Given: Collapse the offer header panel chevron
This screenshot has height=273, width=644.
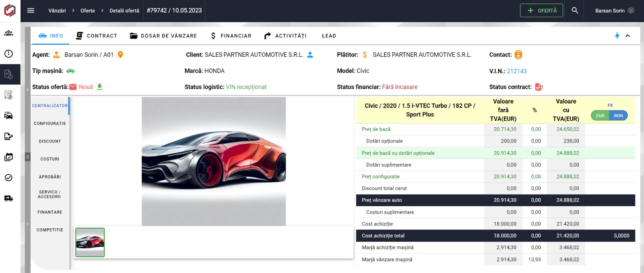Looking at the screenshot, I should (x=627, y=36).
